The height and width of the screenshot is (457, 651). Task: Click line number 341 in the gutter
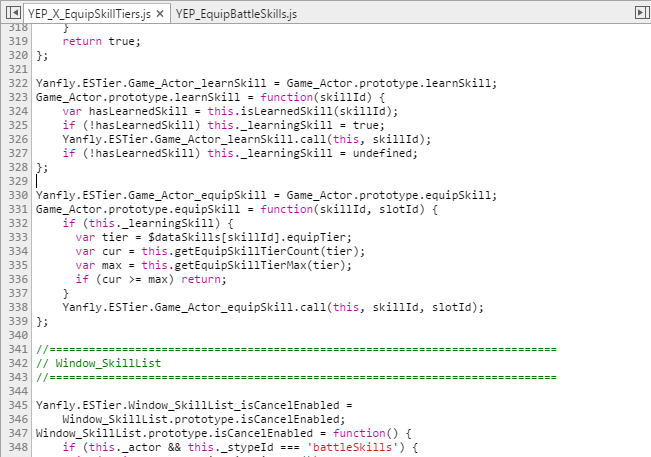[18, 349]
